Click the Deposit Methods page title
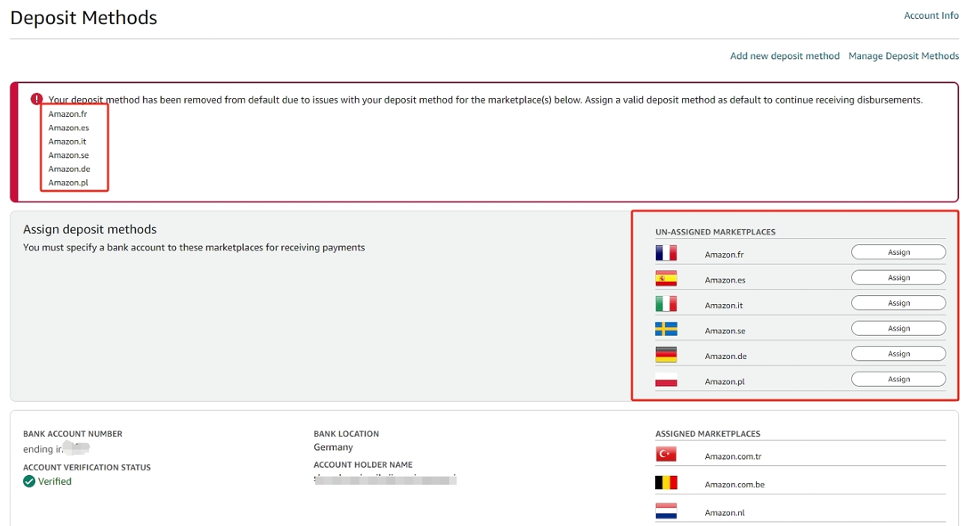Viewport: 980px width, 526px height. [x=84, y=17]
